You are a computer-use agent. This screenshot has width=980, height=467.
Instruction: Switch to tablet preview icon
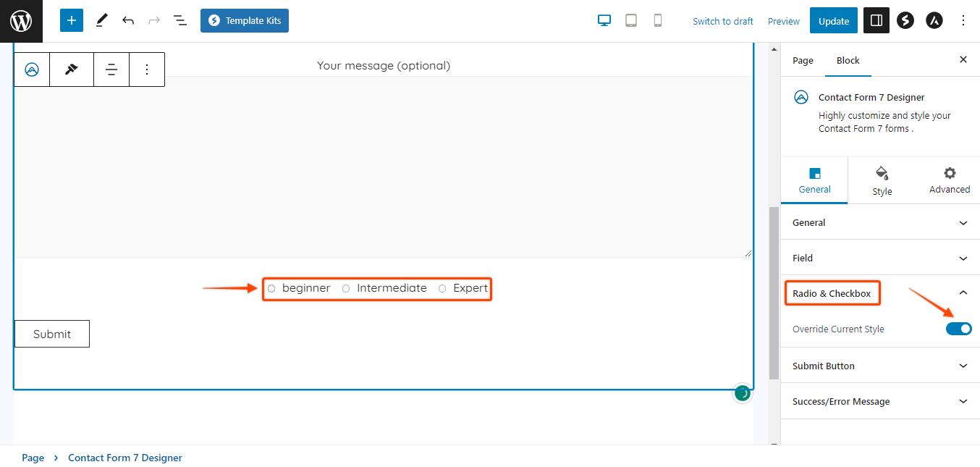[631, 21]
